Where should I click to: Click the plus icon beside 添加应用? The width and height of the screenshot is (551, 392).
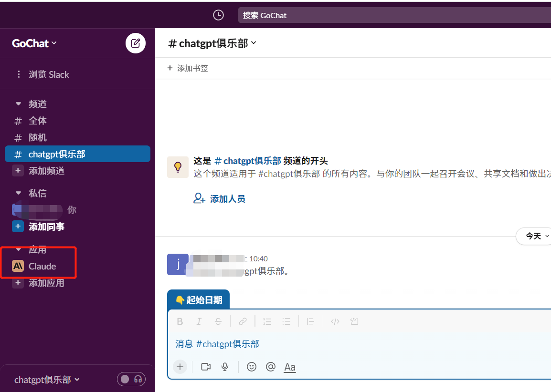(x=18, y=282)
